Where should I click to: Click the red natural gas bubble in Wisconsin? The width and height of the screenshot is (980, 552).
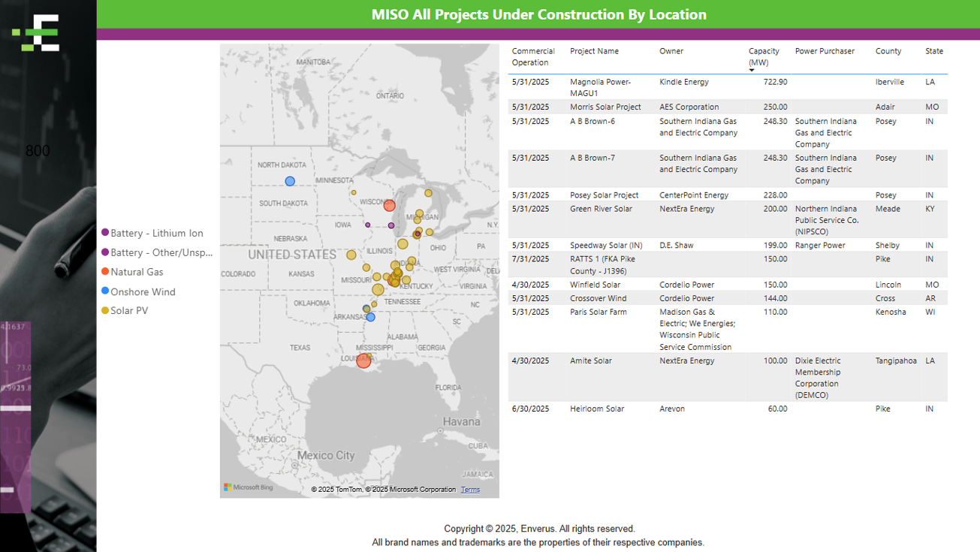[x=389, y=205]
